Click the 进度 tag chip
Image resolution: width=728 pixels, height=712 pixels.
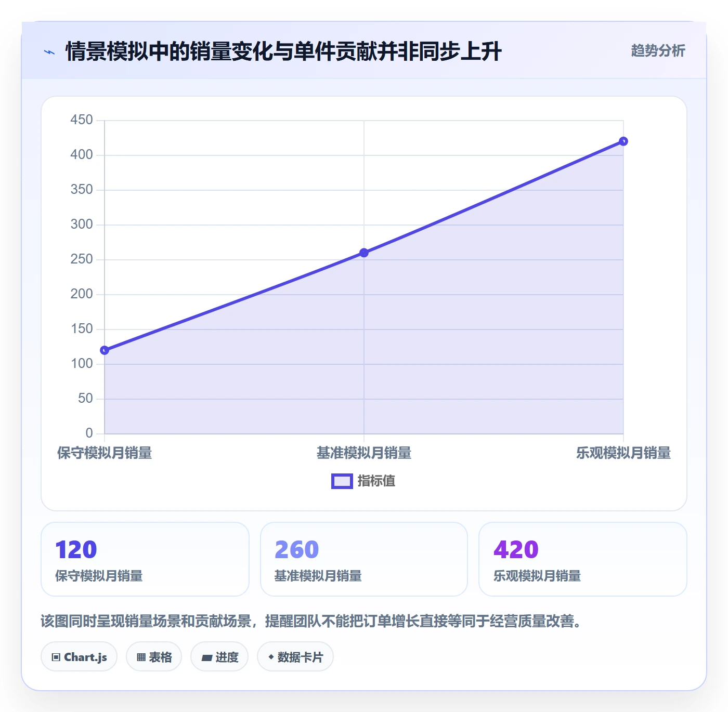219,657
